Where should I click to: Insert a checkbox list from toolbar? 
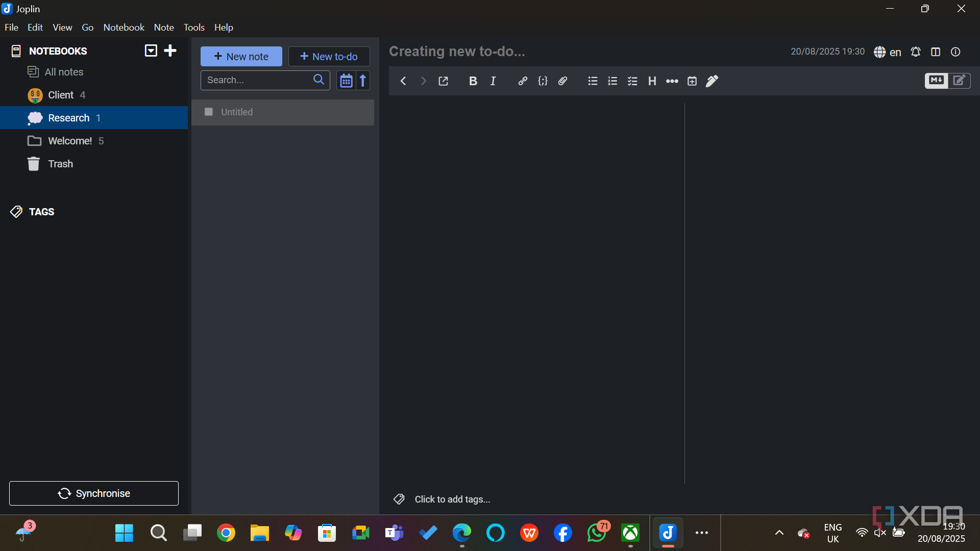pos(632,81)
